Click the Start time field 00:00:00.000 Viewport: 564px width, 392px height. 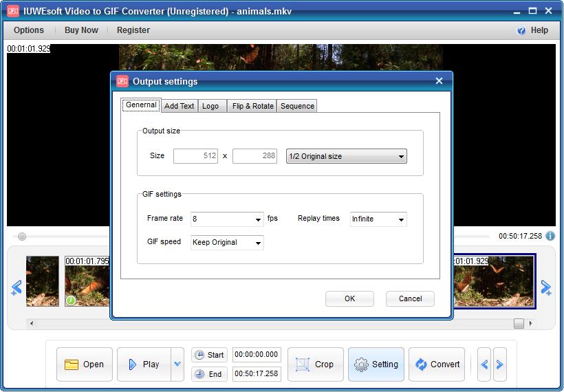(257, 355)
